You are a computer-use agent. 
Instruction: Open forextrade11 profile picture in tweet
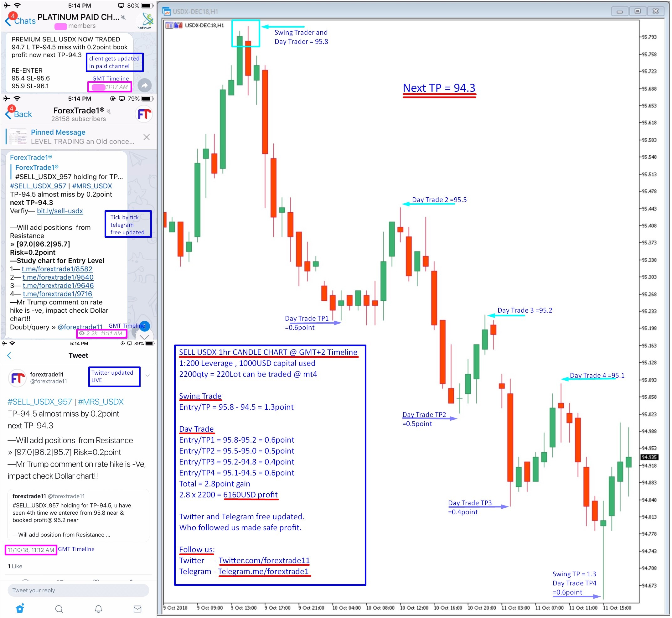(17, 378)
